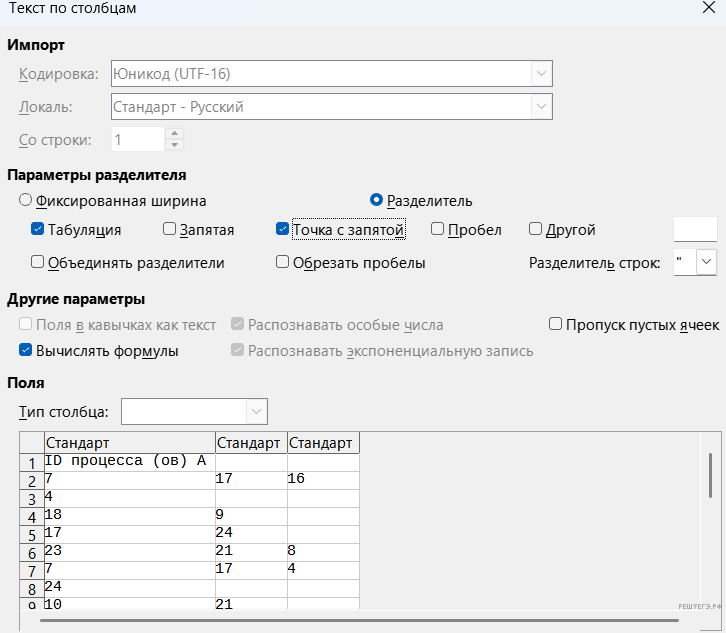Screen dimensions: 726x633
Task: Check Пропуск пустых ячеек option
Action: click(x=556, y=325)
